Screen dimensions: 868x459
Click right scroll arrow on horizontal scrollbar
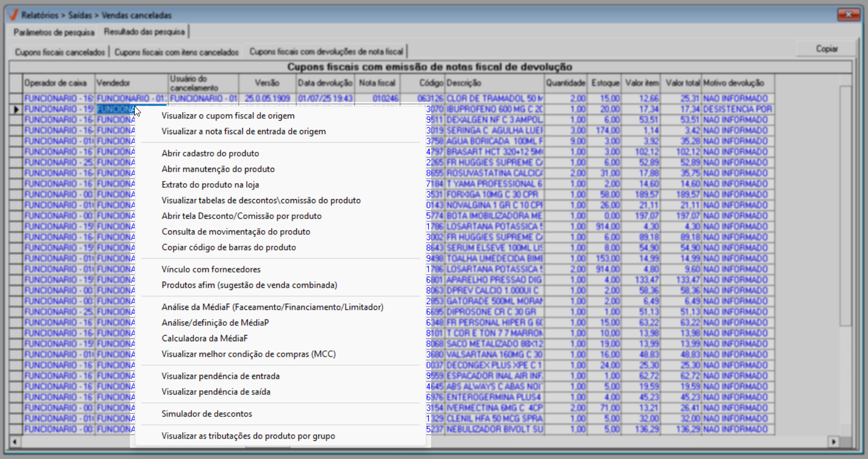tap(833, 441)
